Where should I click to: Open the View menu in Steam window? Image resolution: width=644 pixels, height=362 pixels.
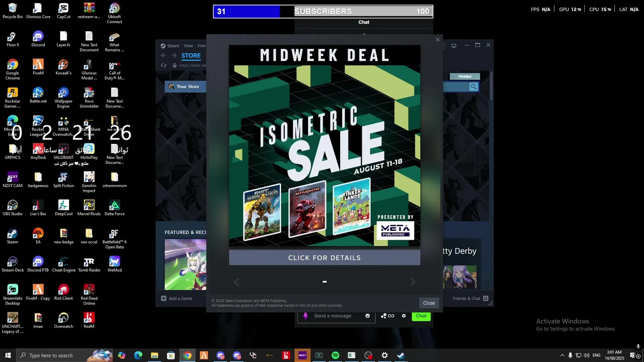[x=188, y=46]
